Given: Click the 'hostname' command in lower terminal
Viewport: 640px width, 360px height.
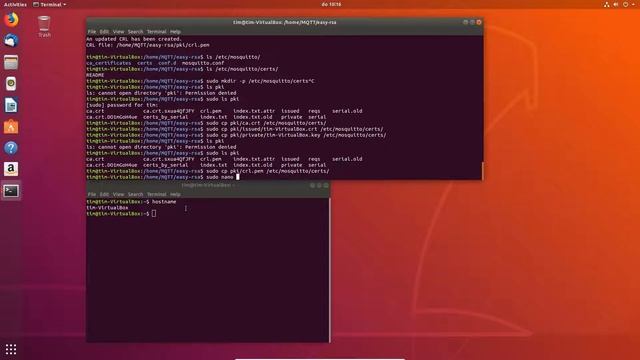Looking at the screenshot, I should point(164,202).
